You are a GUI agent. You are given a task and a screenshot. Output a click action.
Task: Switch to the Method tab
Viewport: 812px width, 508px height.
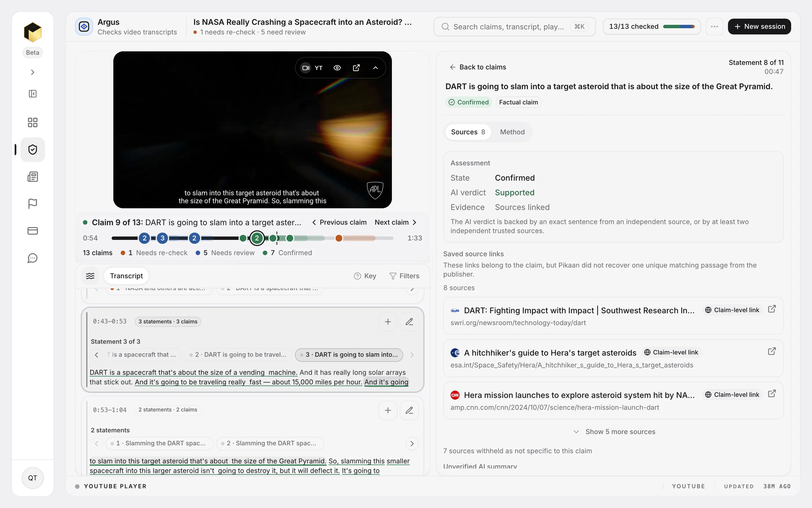pyautogui.click(x=512, y=132)
